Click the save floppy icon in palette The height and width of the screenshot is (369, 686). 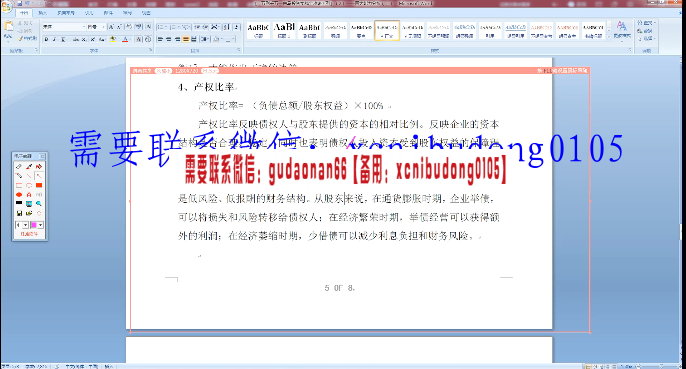point(19,214)
